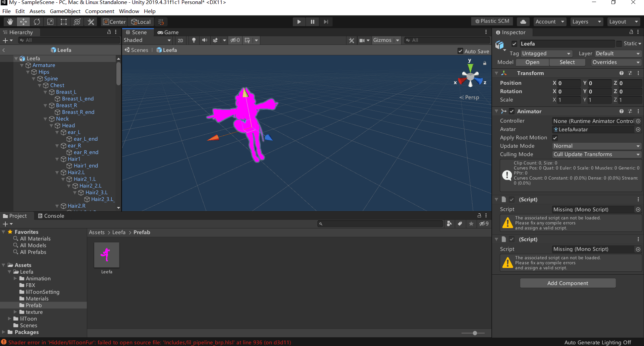Switch to the Console tab
The height and width of the screenshot is (346, 644).
point(51,216)
